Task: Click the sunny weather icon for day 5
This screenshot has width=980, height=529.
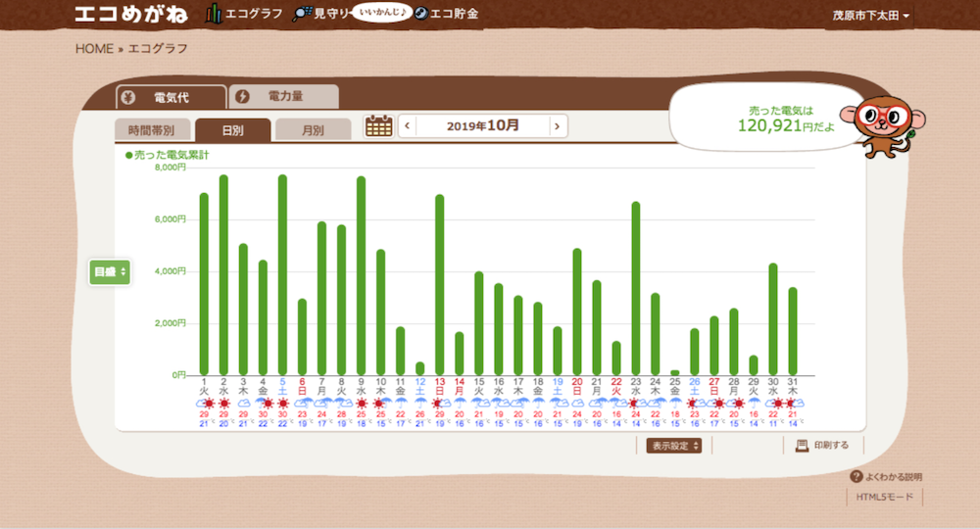Action: tap(282, 404)
